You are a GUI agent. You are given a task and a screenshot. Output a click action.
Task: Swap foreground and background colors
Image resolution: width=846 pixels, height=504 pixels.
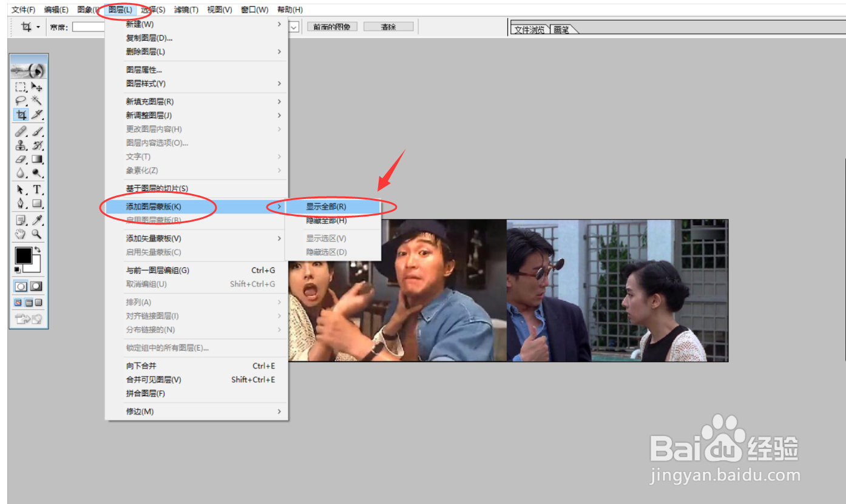(37, 249)
